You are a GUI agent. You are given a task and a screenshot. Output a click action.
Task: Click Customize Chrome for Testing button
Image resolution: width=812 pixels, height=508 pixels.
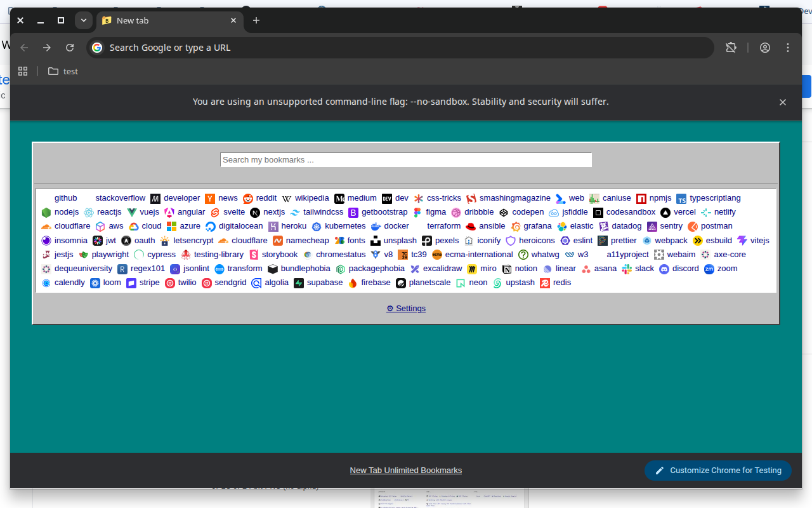tap(718, 471)
